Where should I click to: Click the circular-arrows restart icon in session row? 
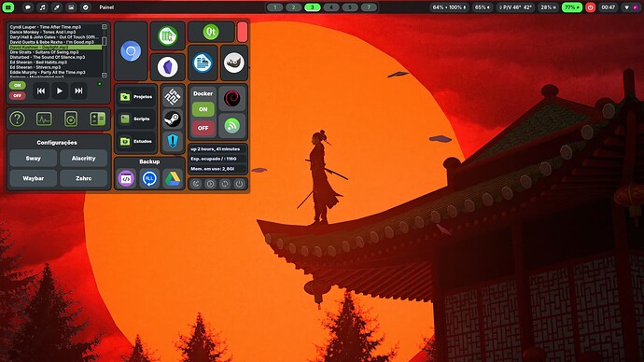(x=225, y=184)
